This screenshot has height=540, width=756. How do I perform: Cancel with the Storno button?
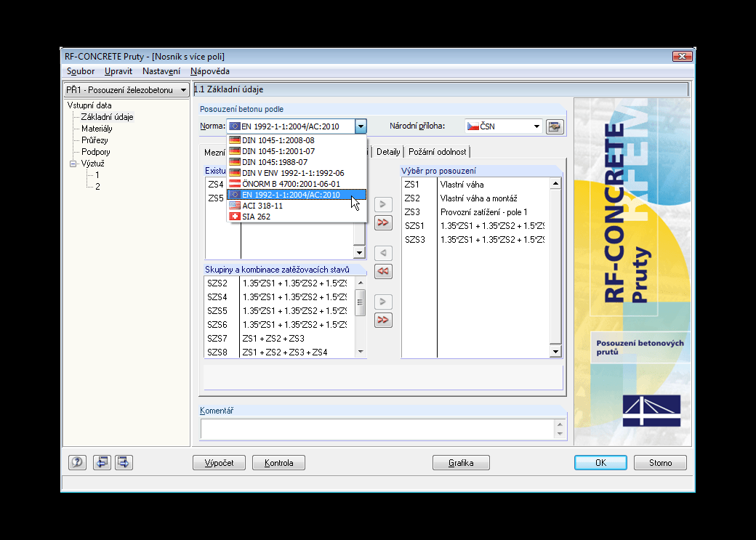point(660,463)
